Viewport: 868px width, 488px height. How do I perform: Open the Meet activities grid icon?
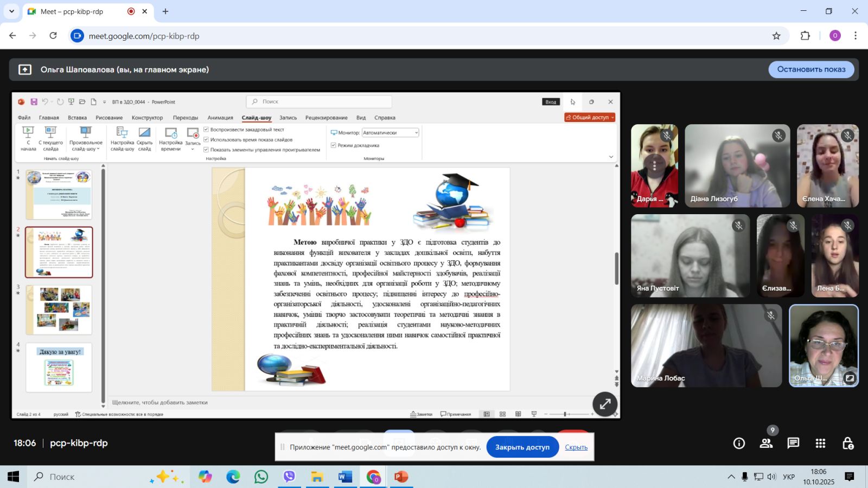pyautogui.click(x=820, y=444)
